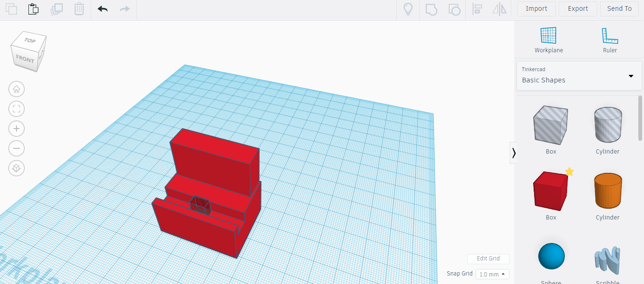Click the Ungroup shapes icon

(454, 9)
